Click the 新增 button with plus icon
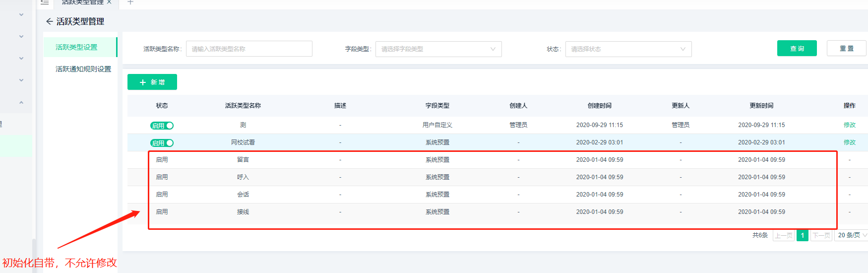 tap(152, 82)
